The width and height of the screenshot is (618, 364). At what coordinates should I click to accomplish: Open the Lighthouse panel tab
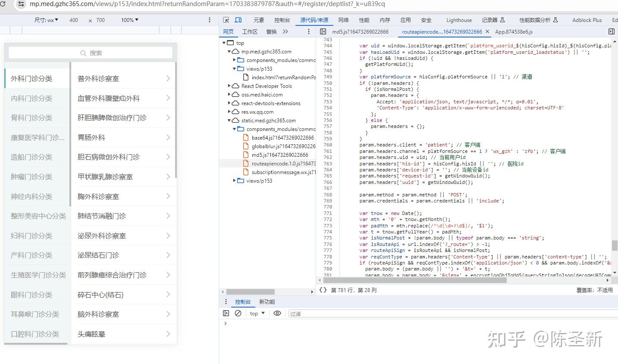459,20
